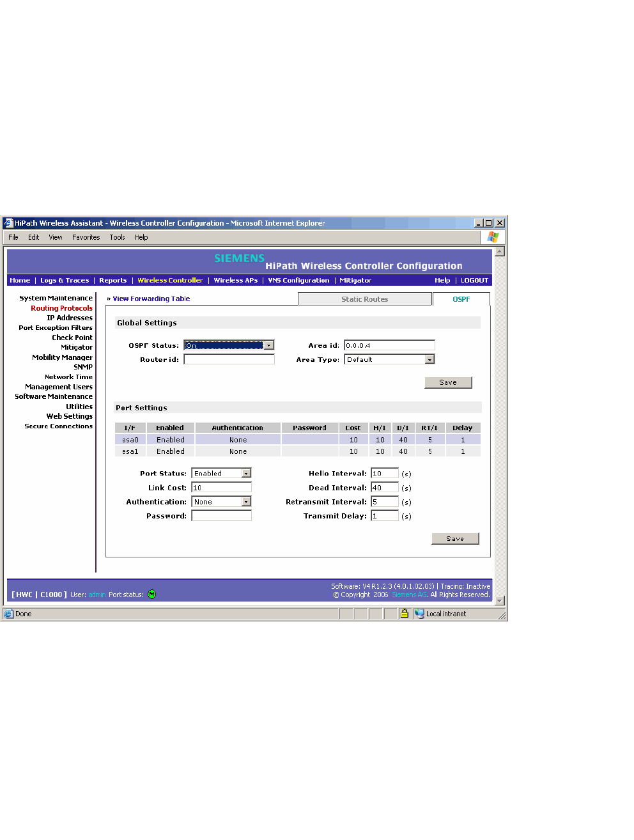634x840 pixels.
Task: Open the Wireless APs page
Action: pos(236,280)
